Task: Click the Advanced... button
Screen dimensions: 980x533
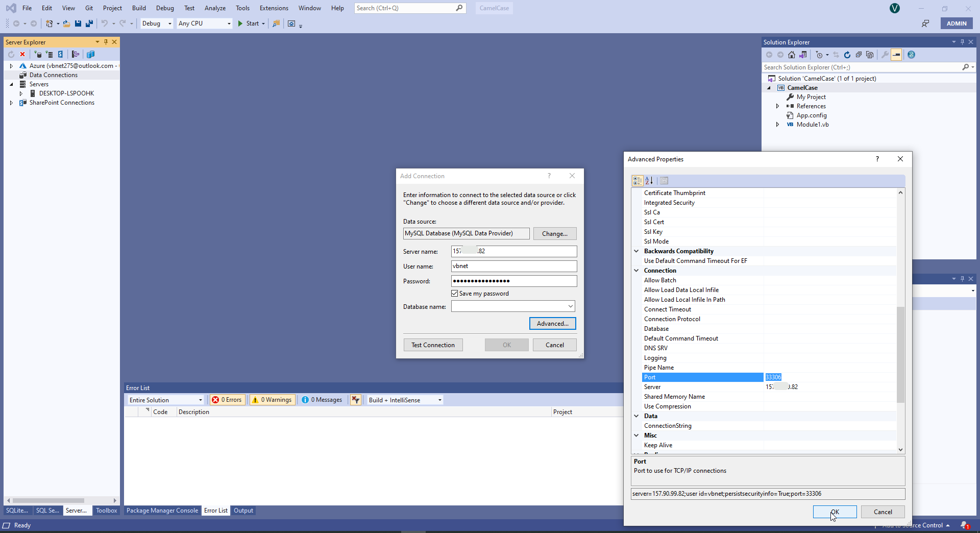Action: click(552, 324)
